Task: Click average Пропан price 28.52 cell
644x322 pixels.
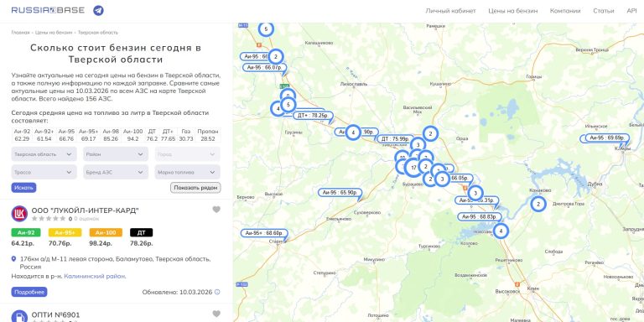Action: coord(208,139)
